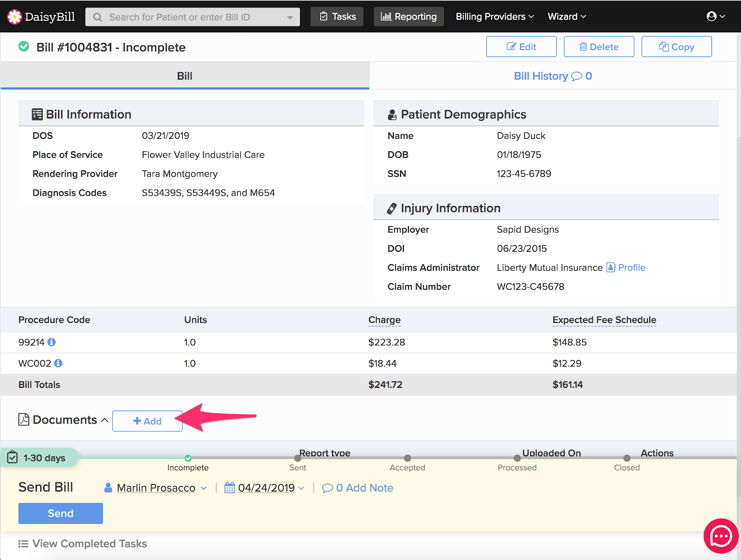
Task: Select the Bill tab
Action: tap(184, 76)
